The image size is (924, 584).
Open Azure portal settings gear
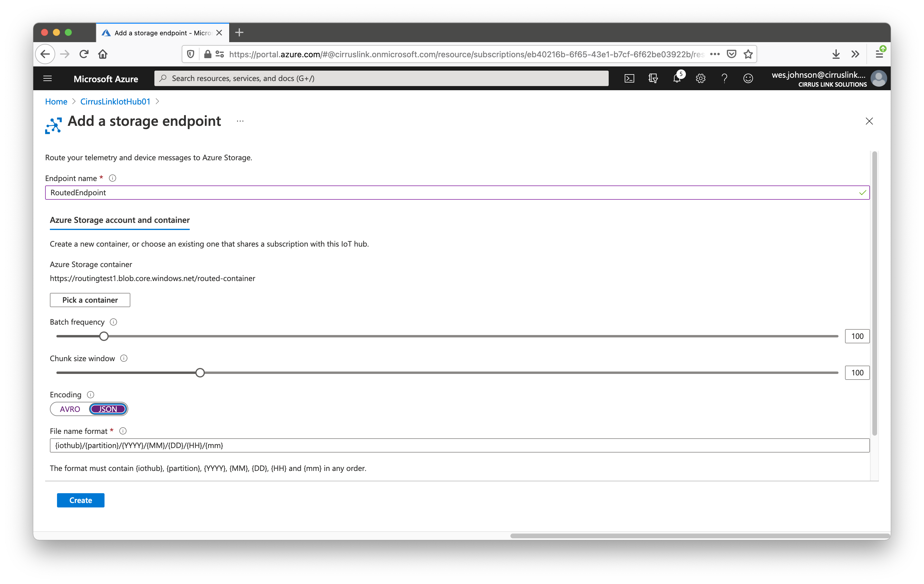click(x=700, y=79)
